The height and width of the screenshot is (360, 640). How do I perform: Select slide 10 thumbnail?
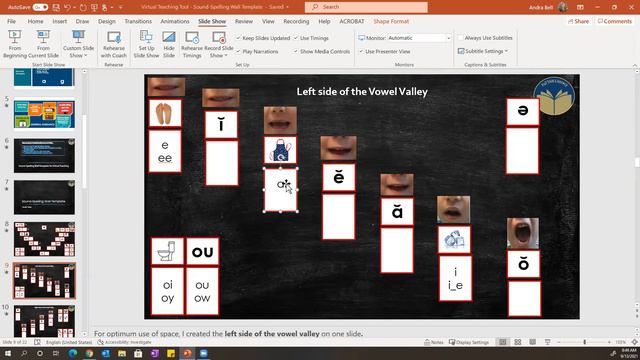pyautogui.click(x=44, y=321)
